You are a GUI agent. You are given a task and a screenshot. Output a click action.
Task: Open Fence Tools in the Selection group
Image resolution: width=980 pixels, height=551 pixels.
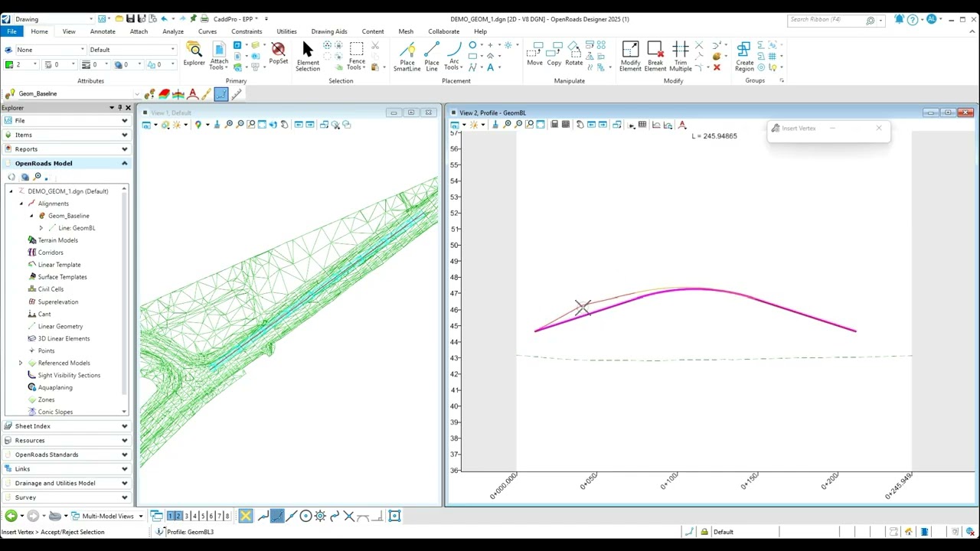[357, 57]
